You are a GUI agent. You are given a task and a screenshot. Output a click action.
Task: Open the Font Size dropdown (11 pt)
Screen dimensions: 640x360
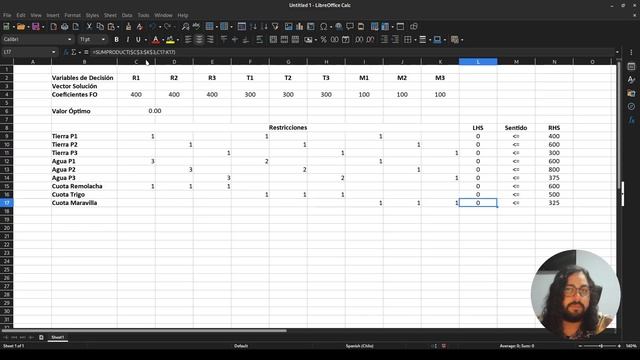tap(103, 40)
